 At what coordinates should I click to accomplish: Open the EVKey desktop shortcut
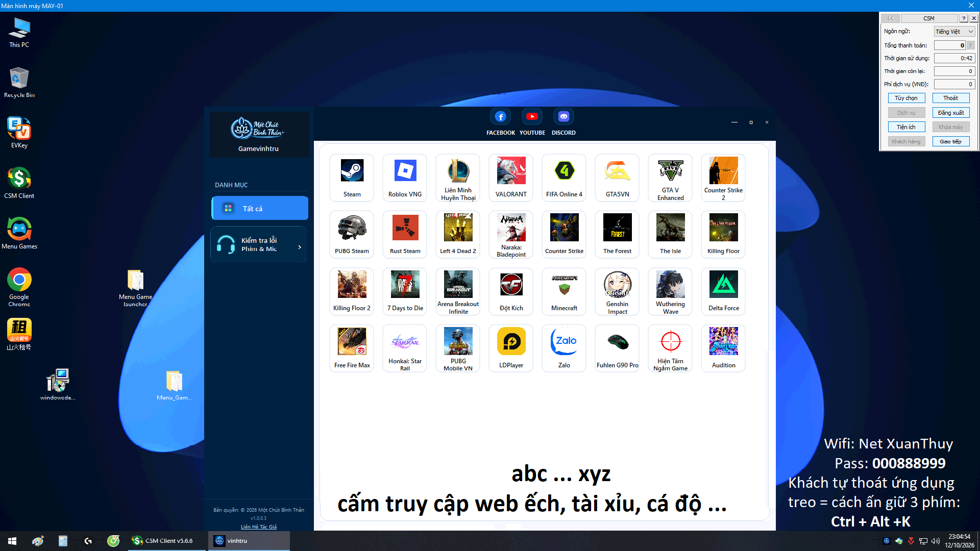[x=19, y=132]
